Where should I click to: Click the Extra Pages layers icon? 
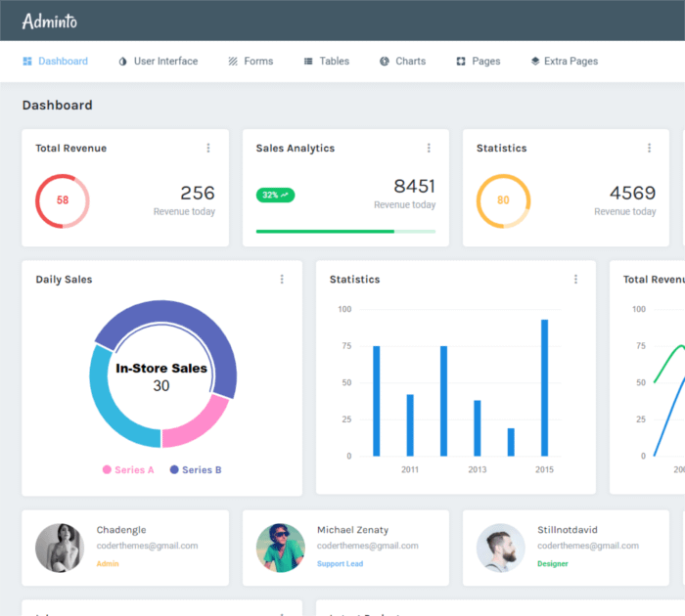pyautogui.click(x=535, y=62)
